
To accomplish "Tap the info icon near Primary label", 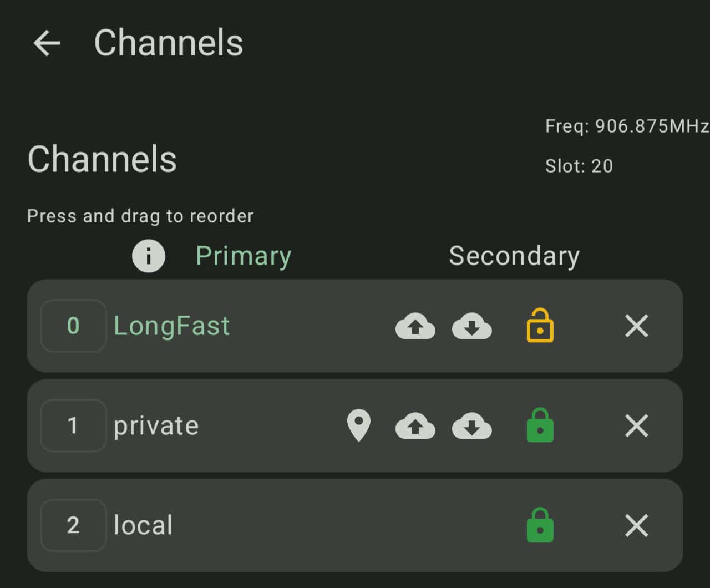I will coord(148,256).
